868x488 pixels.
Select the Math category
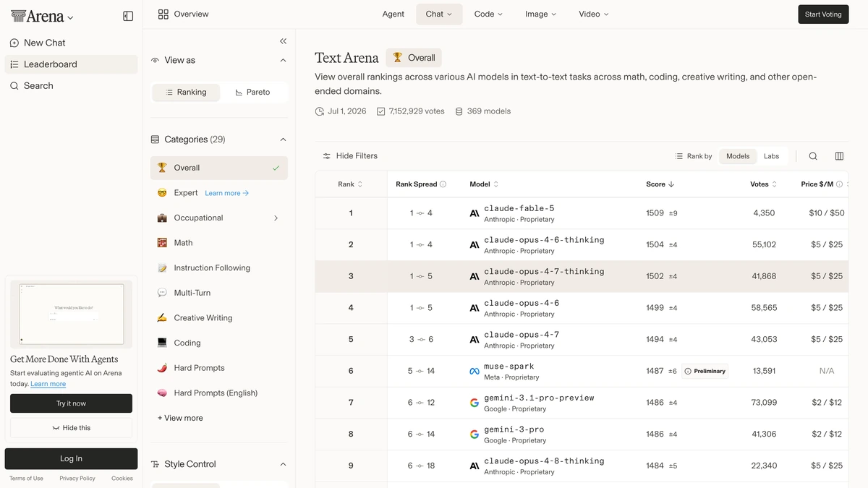tap(219, 243)
